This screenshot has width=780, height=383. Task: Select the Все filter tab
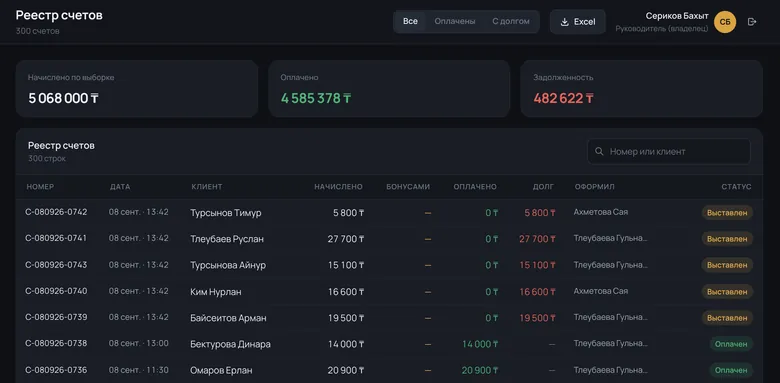[x=410, y=22]
